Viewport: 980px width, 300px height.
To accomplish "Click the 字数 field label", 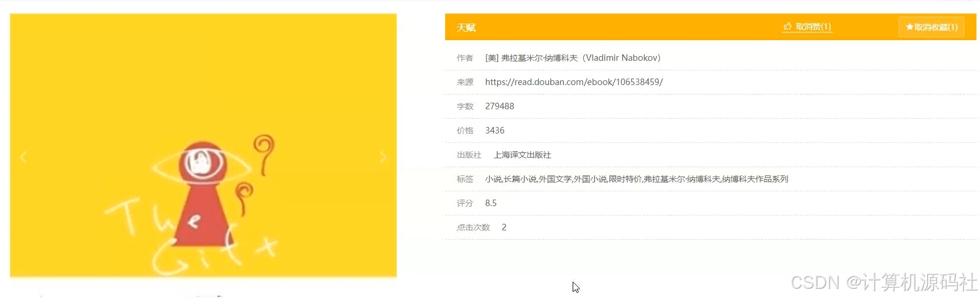I will (x=465, y=106).
